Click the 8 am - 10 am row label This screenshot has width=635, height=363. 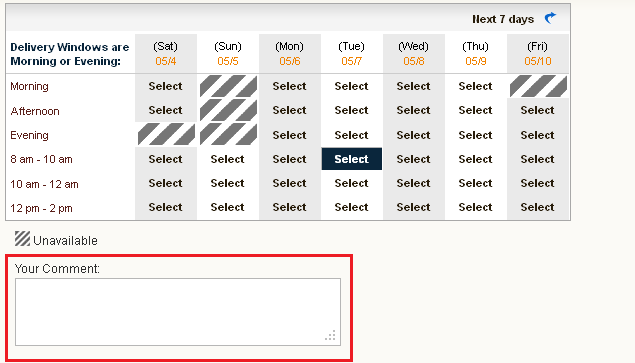[41, 160]
